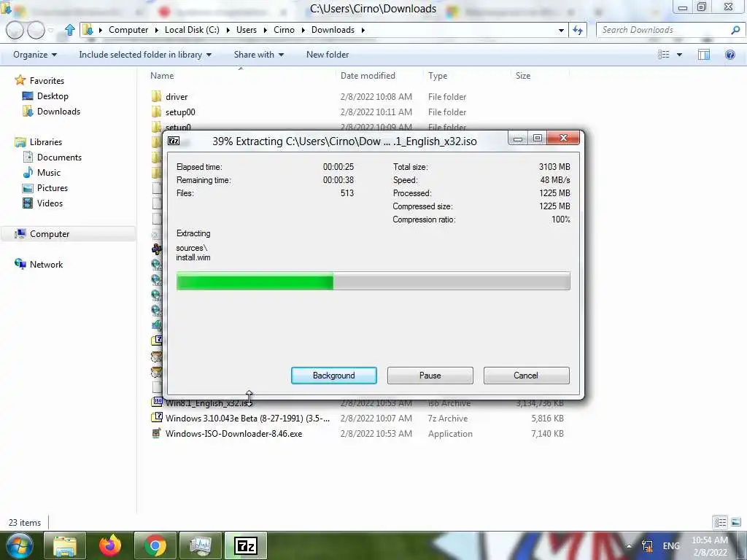Open the address bar history dropdown
Image resolution: width=747 pixels, height=560 pixels.
pyautogui.click(x=561, y=30)
